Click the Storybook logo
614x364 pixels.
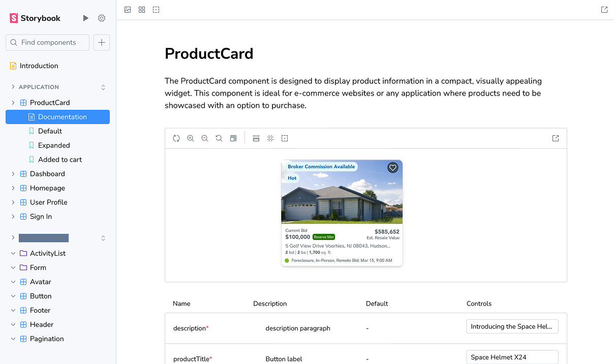tap(35, 18)
